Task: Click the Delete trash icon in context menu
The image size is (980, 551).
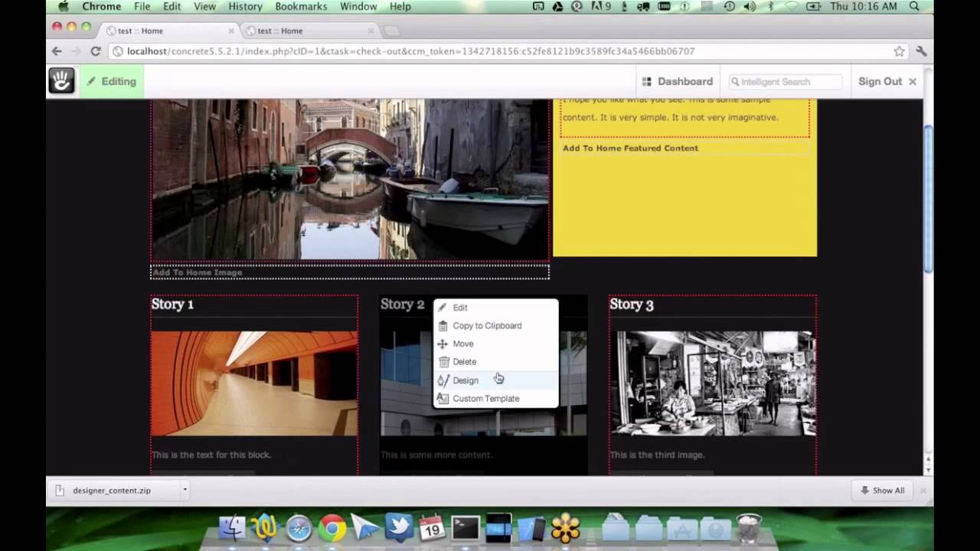Action: pos(443,362)
